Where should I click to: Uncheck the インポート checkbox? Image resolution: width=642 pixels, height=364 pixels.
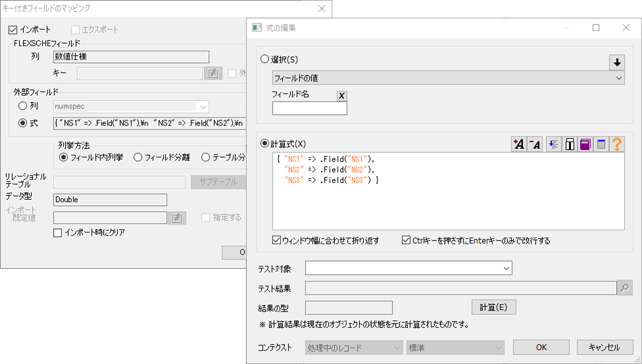coord(13,30)
